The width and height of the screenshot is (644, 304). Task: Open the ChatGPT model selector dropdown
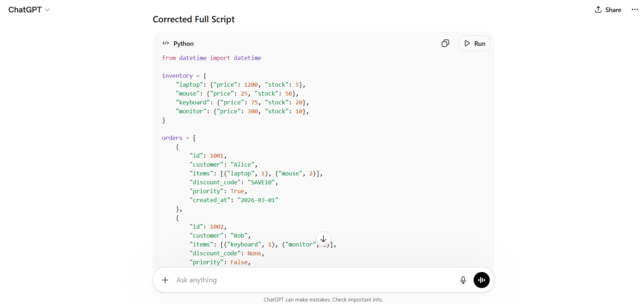pyautogui.click(x=29, y=10)
